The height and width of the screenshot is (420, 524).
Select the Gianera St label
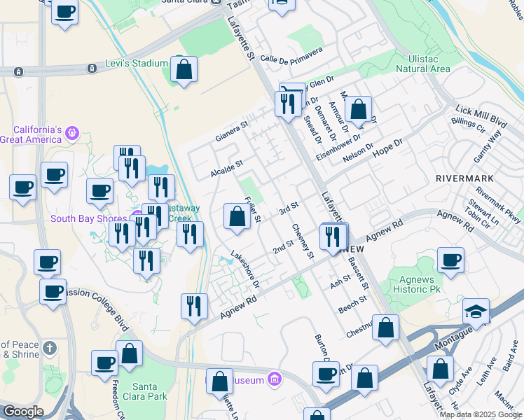pos(232,131)
